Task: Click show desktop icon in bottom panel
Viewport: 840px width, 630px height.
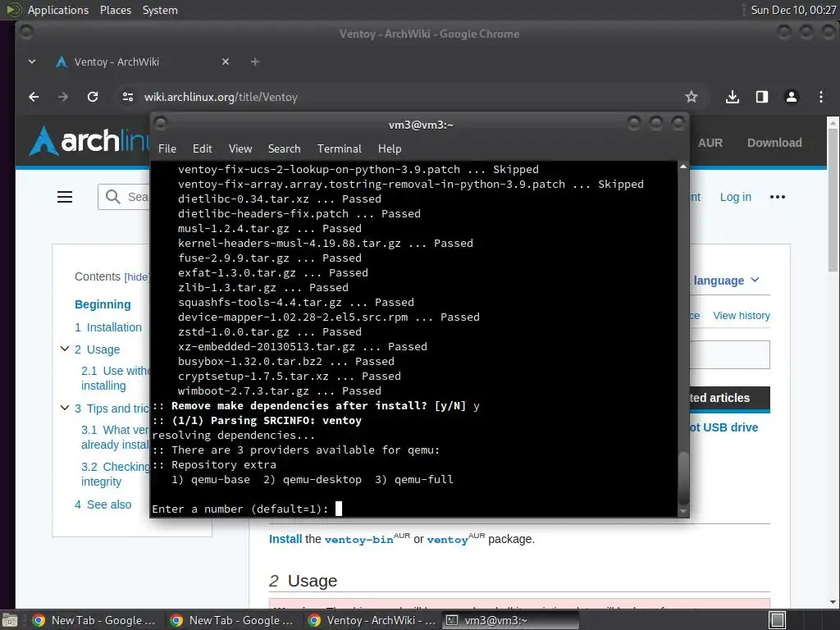Action: click(10, 620)
